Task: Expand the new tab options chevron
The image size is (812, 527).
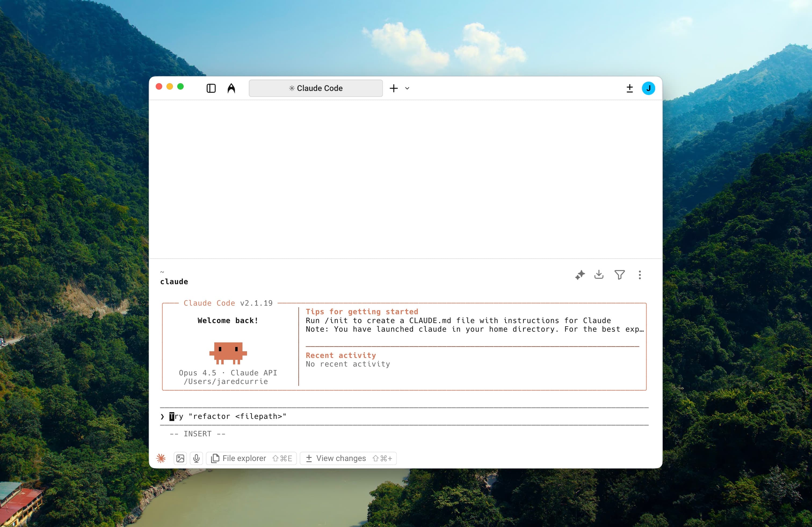Action: (407, 88)
